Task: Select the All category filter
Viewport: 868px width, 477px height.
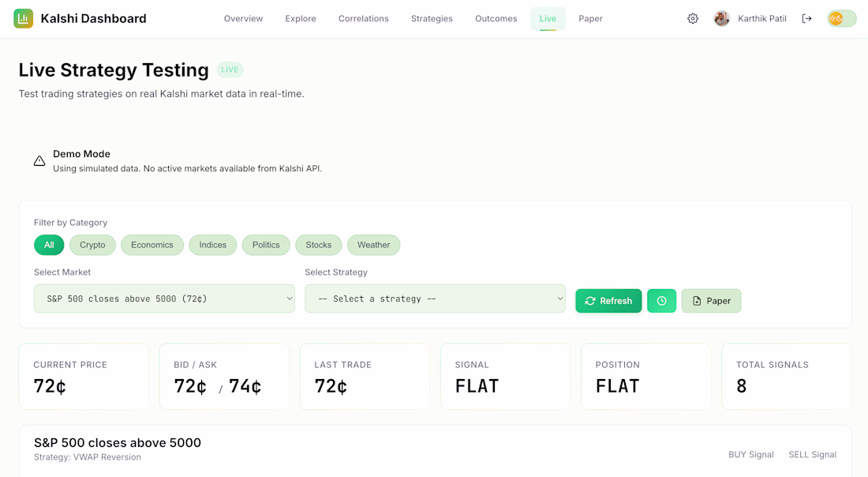Action: coord(49,245)
